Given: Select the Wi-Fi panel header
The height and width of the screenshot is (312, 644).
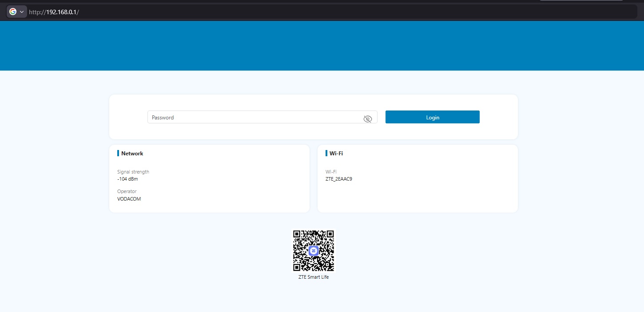Looking at the screenshot, I should (x=336, y=153).
